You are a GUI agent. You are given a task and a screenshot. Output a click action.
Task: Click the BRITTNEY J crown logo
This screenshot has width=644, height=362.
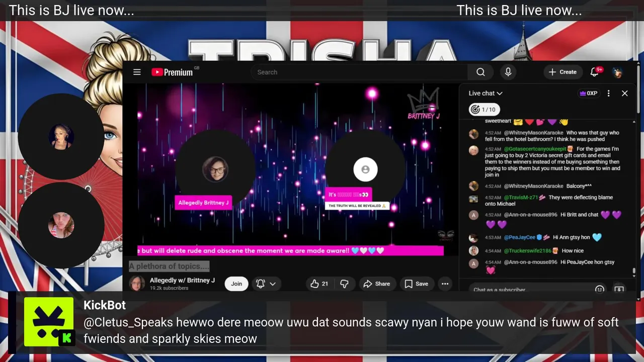(x=424, y=105)
